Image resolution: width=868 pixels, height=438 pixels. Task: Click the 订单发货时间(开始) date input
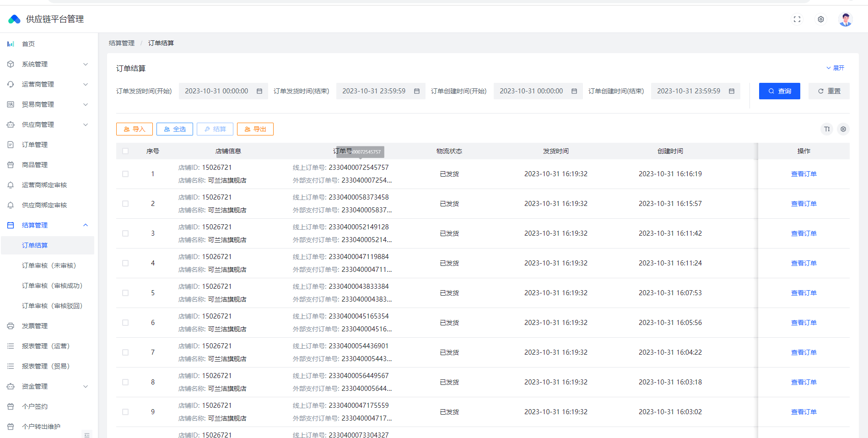(x=223, y=91)
